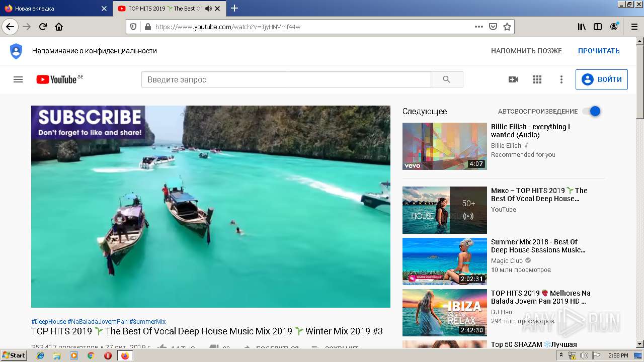Click the YouTube search magnifier button
Screen dimensions: 644x362
click(x=447, y=79)
